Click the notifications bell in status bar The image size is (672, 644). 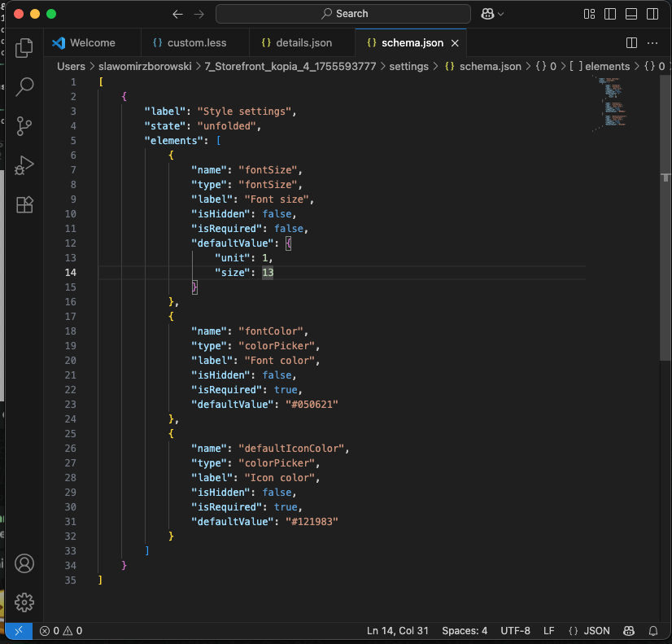click(x=653, y=631)
